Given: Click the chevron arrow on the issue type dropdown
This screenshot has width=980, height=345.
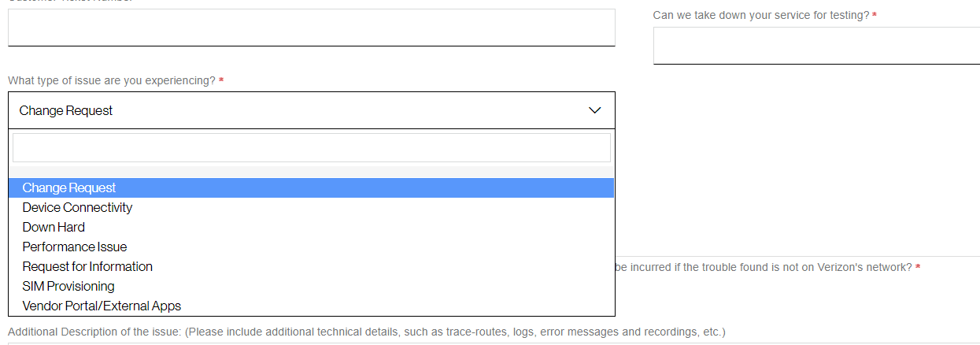Looking at the screenshot, I should click(595, 110).
